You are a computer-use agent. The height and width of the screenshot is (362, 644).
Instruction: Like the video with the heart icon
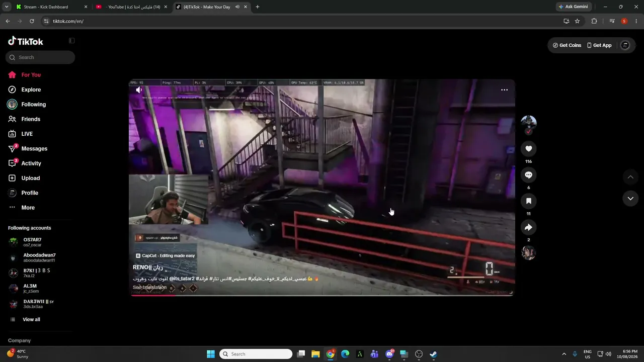528,149
